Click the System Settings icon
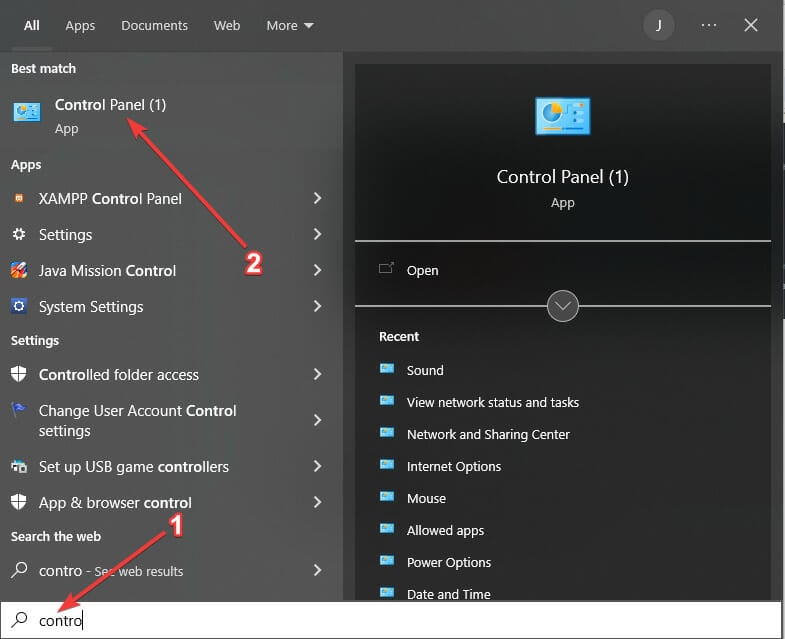The image size is (785, 639). [x=19, y=306]
